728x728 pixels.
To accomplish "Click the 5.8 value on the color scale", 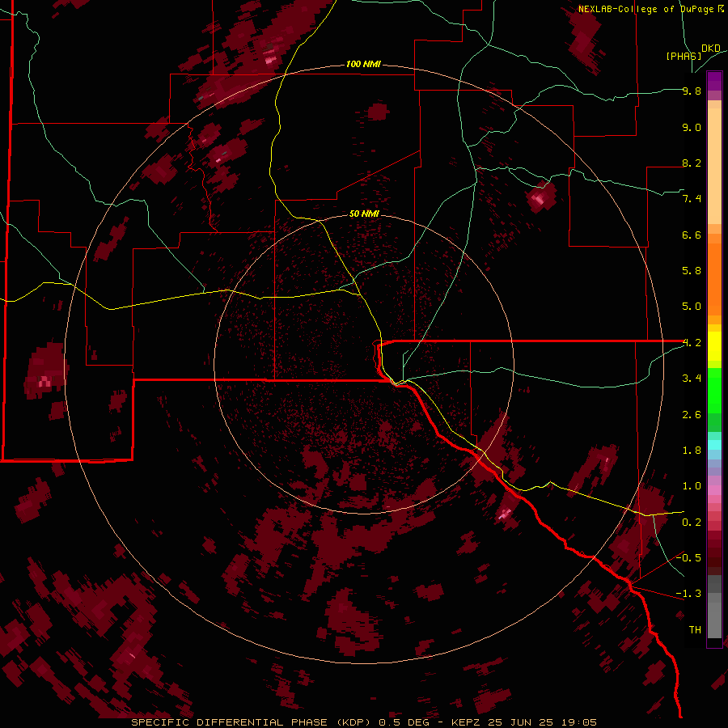I will (x=692, y=270).
